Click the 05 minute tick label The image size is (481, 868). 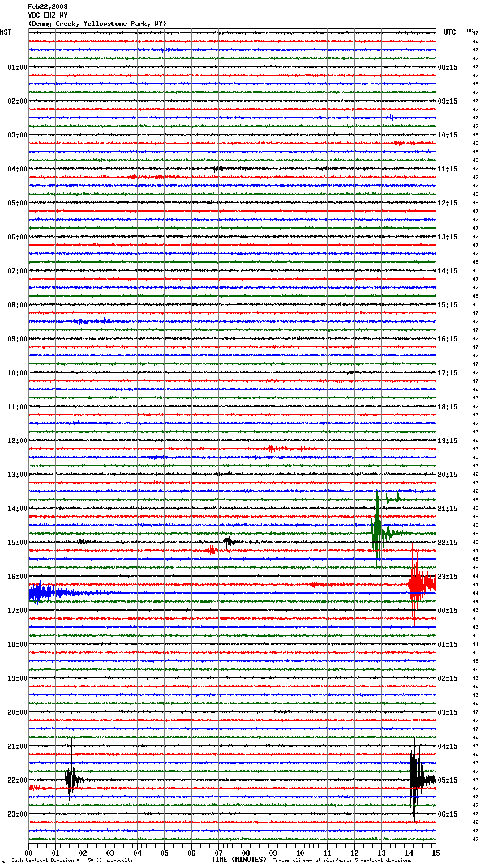[x=164, y=853]
